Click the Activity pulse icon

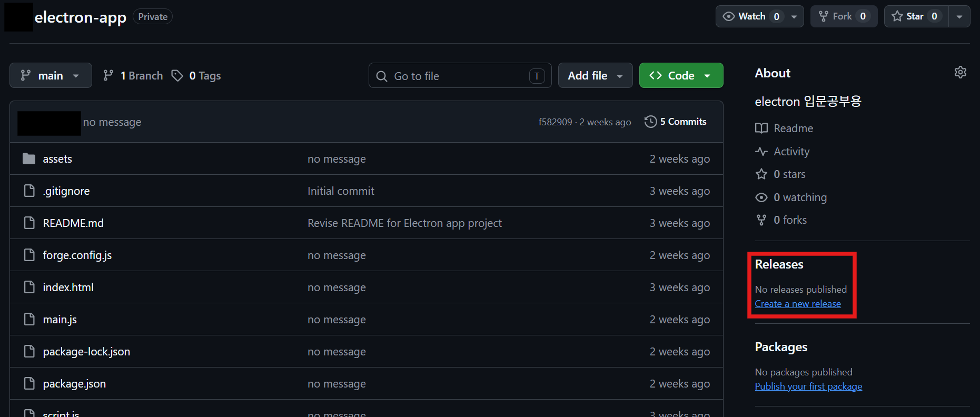tap(761, 151)
